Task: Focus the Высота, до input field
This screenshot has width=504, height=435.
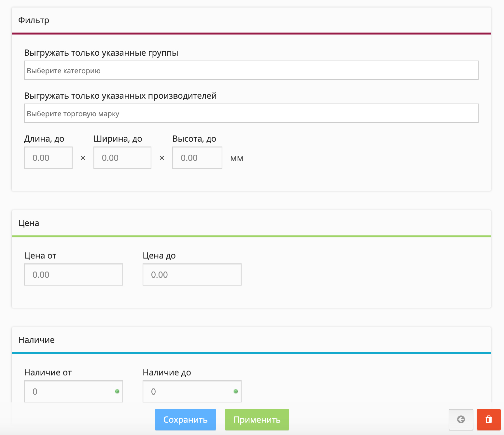Action: (x=197, y=158)
